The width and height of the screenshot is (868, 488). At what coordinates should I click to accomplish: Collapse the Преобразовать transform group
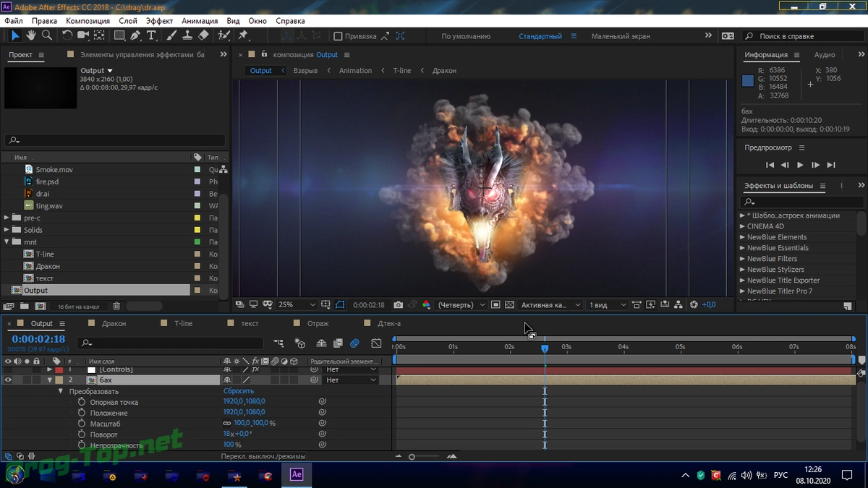pyautogui.click(x=61, y=391)
